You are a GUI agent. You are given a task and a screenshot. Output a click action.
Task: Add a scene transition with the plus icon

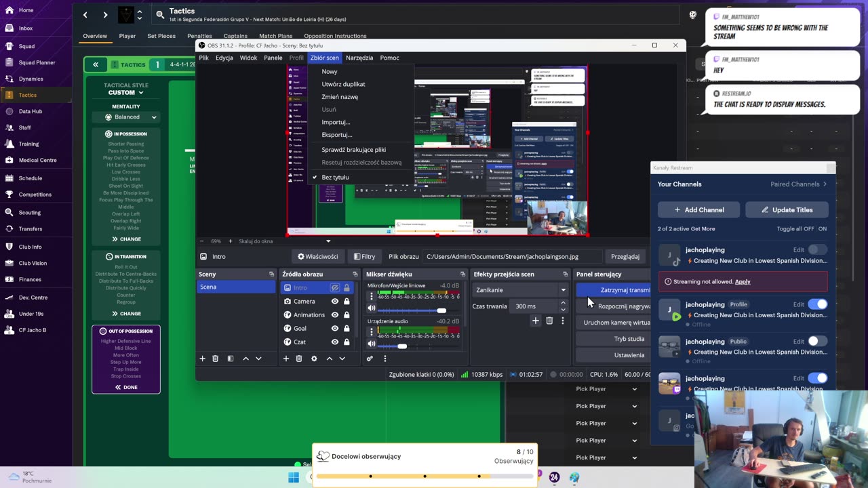535,321
